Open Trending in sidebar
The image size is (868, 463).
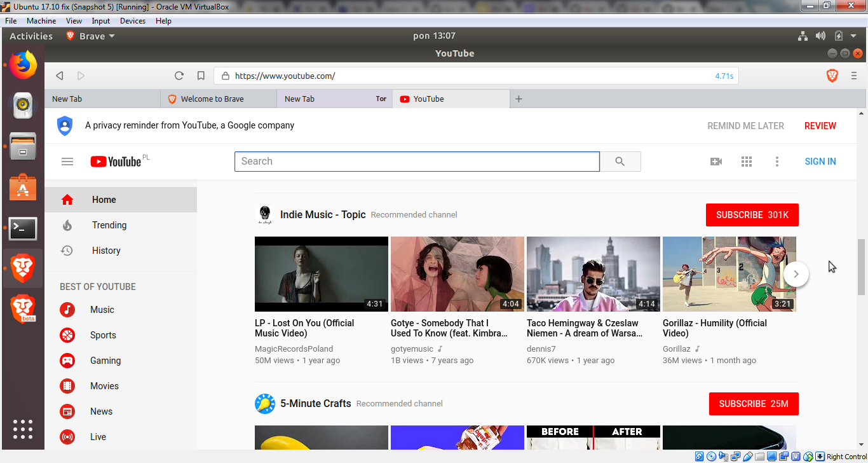pyautogui.click(x=121, y=225)
